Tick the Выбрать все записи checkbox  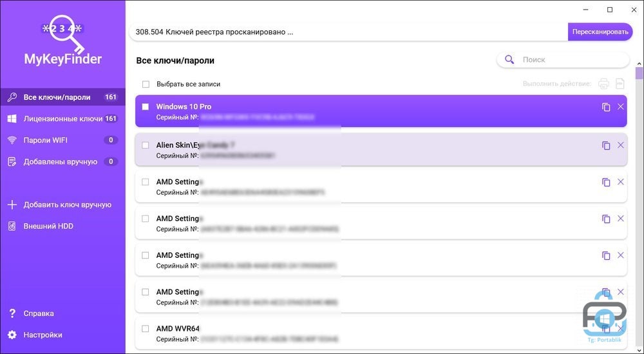pyautogui.click(x=146, y=84)
